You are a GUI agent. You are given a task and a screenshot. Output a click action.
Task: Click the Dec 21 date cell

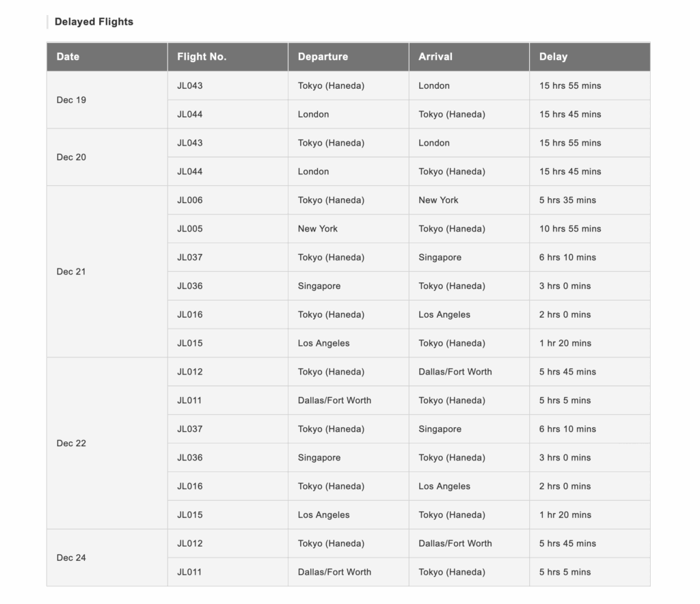[71, 271]
